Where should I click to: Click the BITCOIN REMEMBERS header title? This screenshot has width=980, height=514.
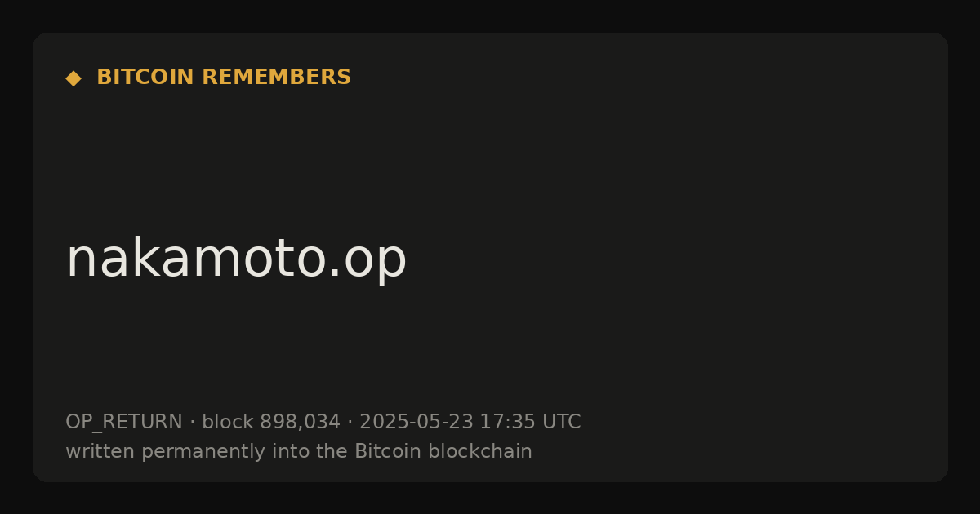pyautogui.click(x=224, y=78)
